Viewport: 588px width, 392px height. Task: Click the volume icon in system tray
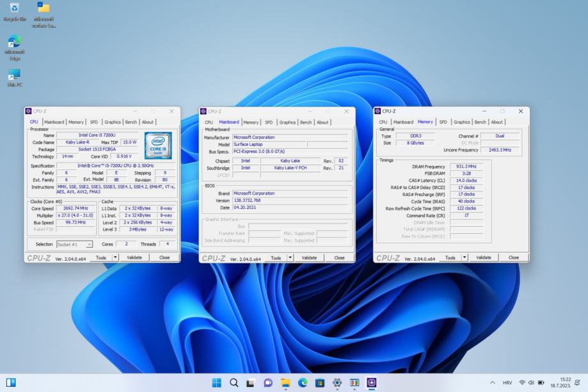(x=531, y=382)
